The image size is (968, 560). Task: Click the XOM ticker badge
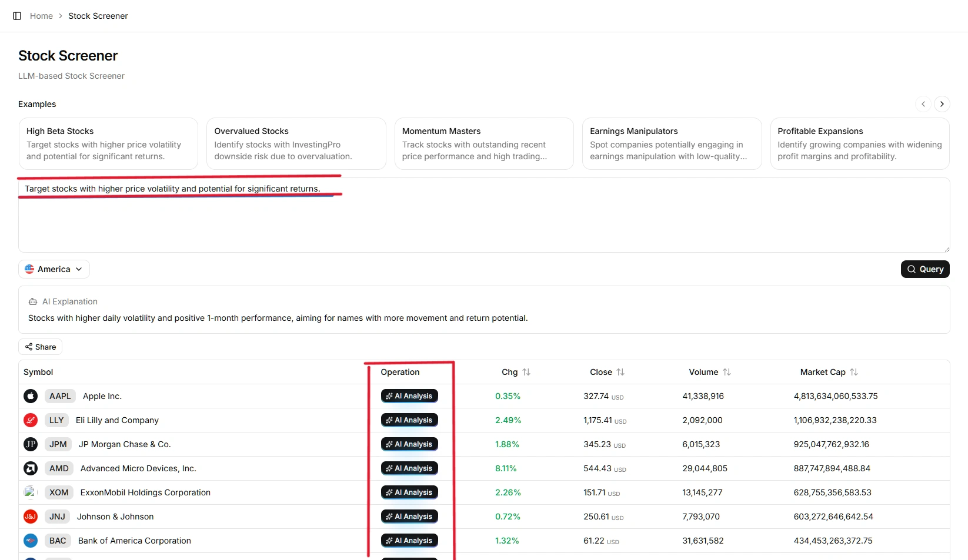click(59, 492)
